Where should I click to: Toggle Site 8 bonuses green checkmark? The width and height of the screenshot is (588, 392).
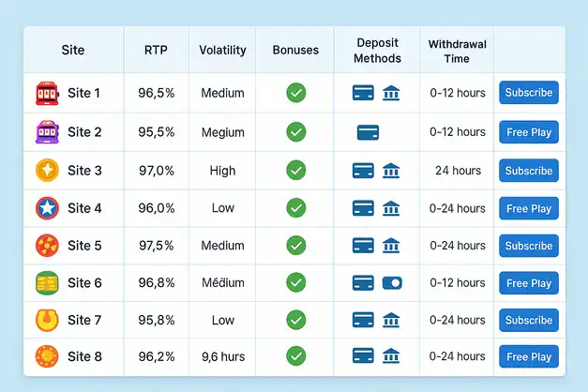click(295, 356)
